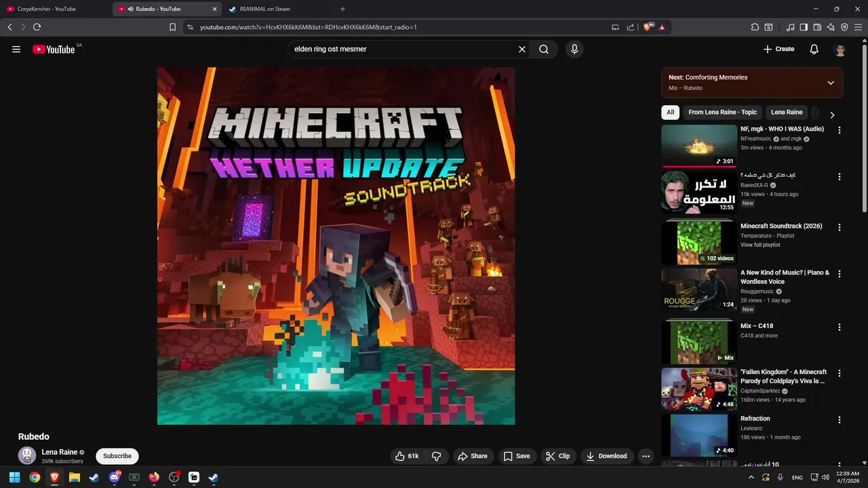This screenshot has width=868, height=488.
Task: Show hidden system tray icons
Action: pos(751,477)
